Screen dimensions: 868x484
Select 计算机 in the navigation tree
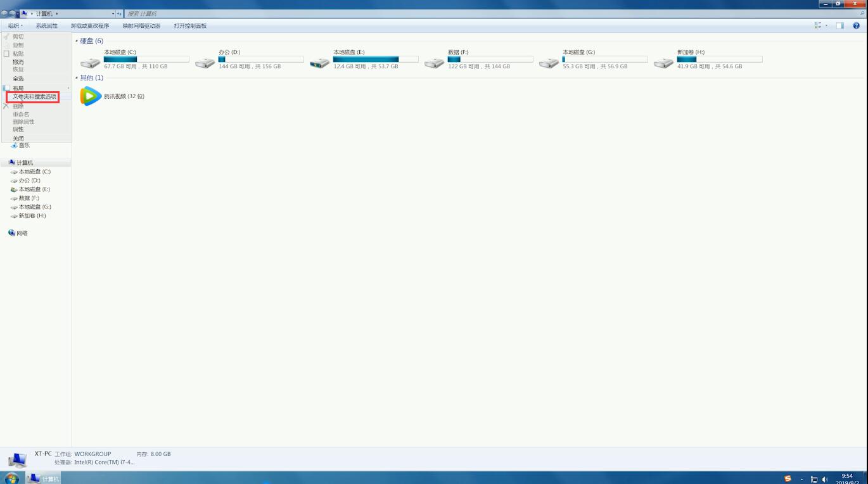click(25, 163)
